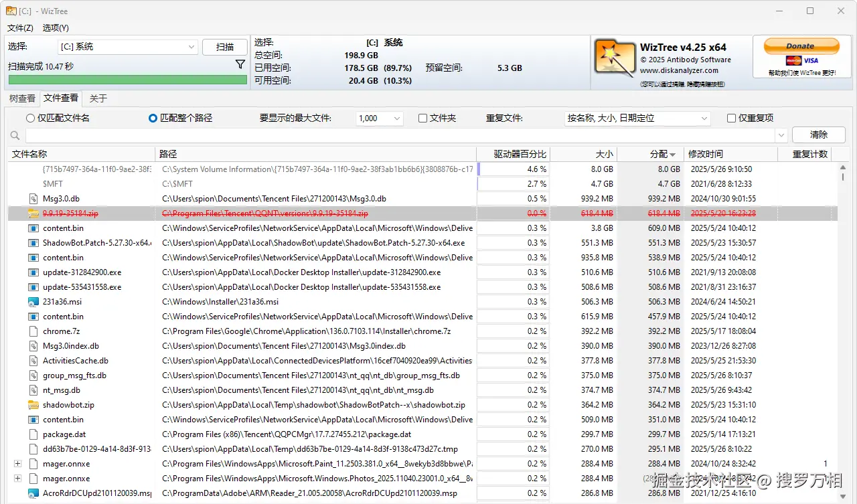Click the 9.9.19-35184.zip archive icon
857x504 pixels.
tap(33, 214)
